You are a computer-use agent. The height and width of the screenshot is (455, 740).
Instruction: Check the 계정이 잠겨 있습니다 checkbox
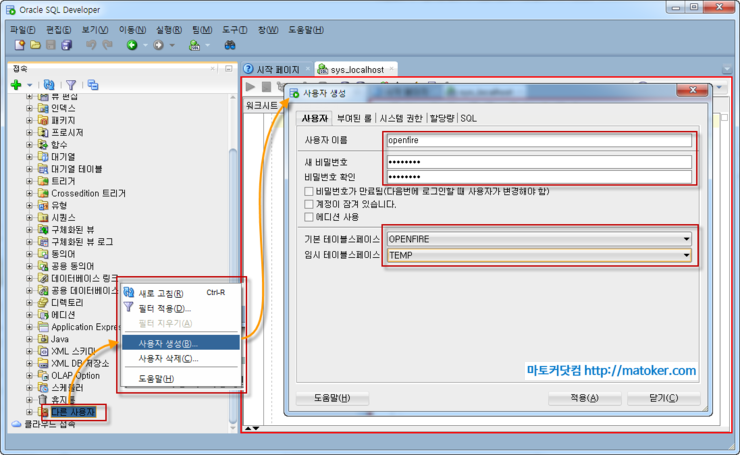(x=309, y=204)
